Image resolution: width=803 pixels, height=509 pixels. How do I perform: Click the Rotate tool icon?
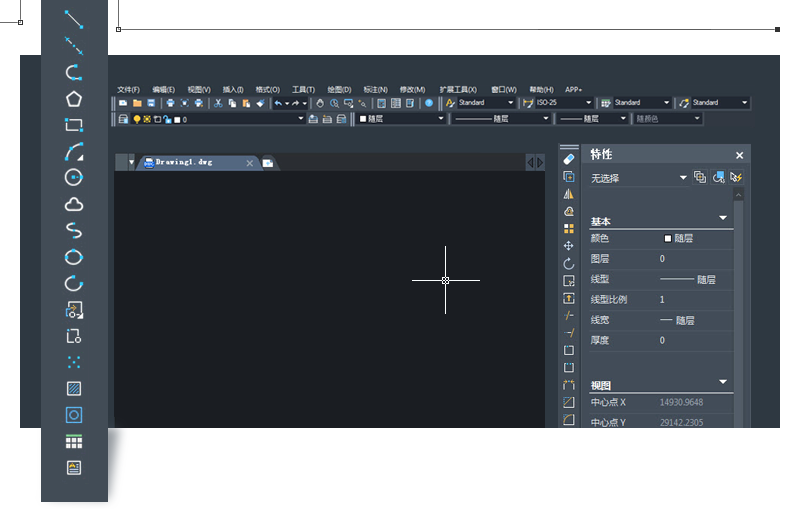pos(569,263)
